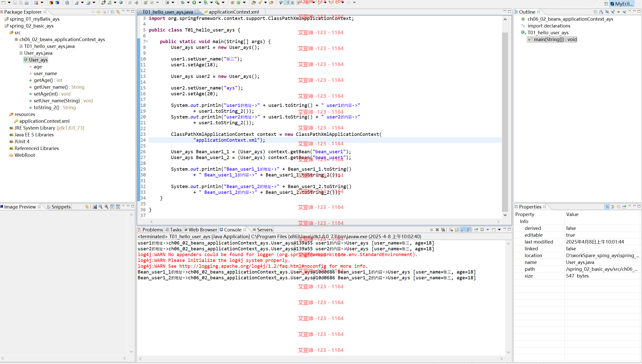This screenshot has width=642, height=364.
Task: Toggle Mark Occurrences highlighter icon
Action: pos(287,3)
